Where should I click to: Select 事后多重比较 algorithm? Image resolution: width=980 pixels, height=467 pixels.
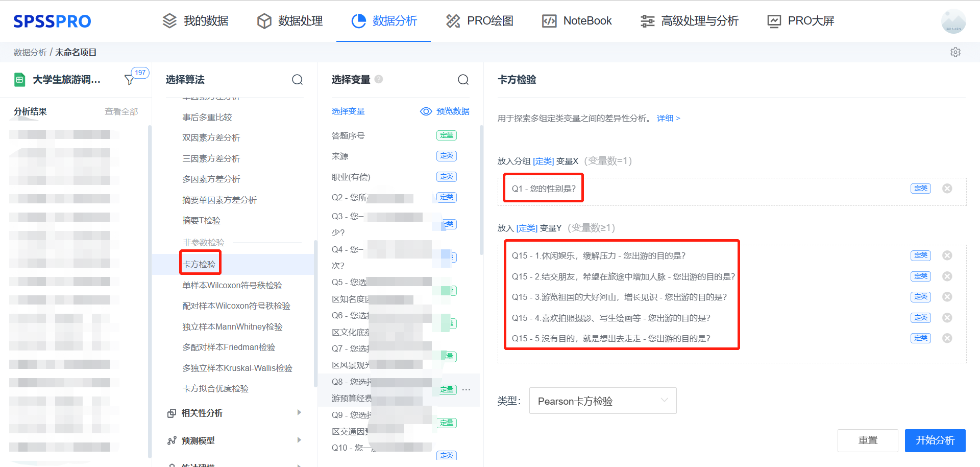click(x=207, y=117)
